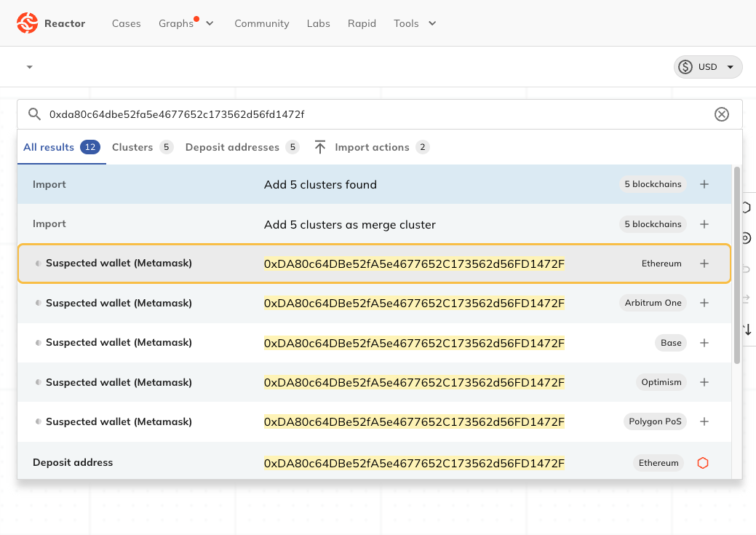Click the Optimism chain badge

(661, 382)
